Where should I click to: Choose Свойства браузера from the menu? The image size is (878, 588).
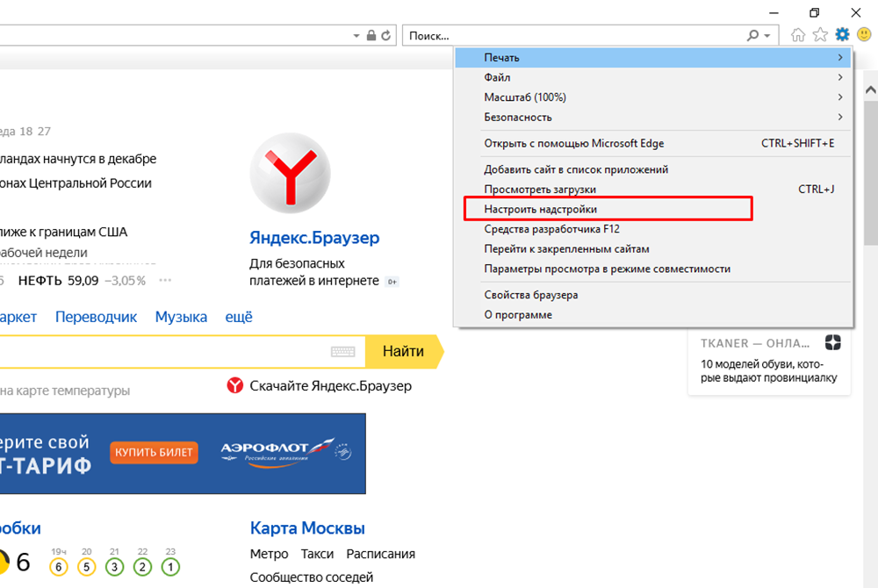point(530,295)
